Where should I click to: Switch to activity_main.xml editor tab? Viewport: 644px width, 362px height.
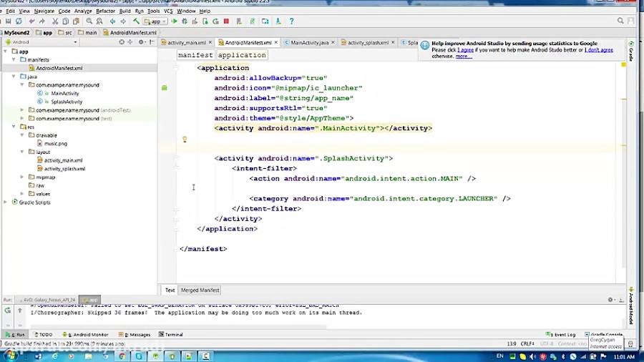[x=187, y=43]
